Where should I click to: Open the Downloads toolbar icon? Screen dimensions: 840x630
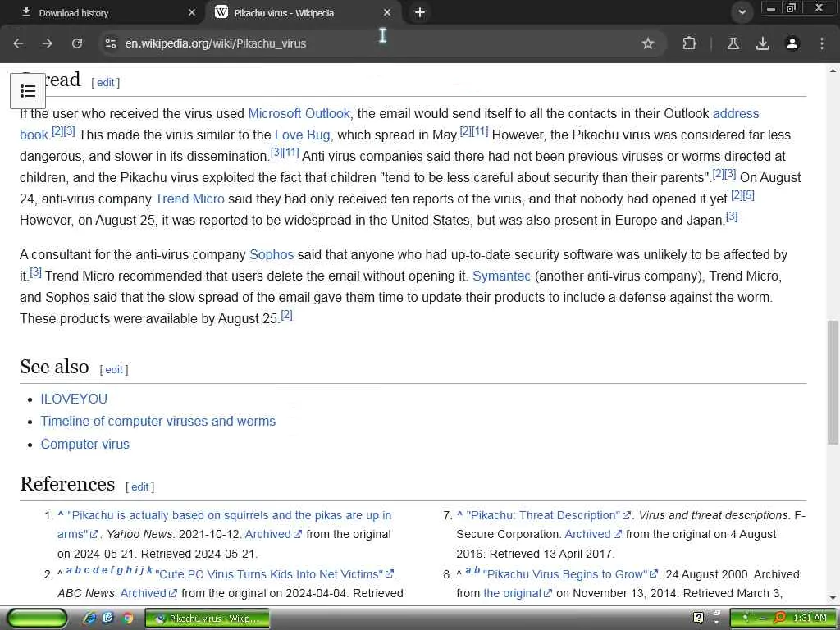click(763, 43)
